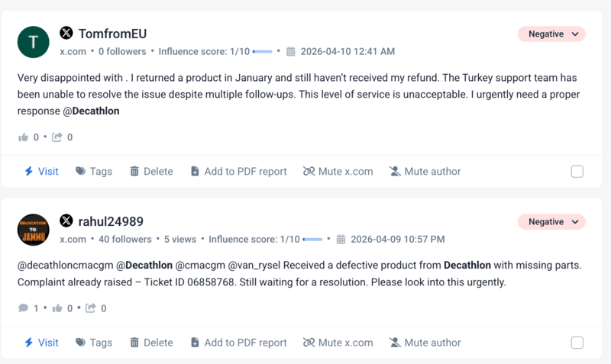Click the influence score bar for TomfromEU
611x364 pixels.
(x=262, y=52)
